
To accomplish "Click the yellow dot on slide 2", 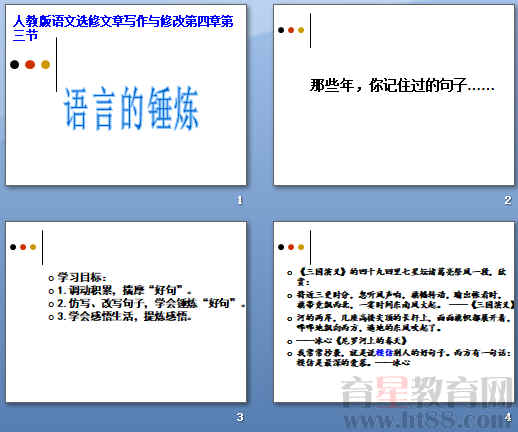I will (301, 30).
